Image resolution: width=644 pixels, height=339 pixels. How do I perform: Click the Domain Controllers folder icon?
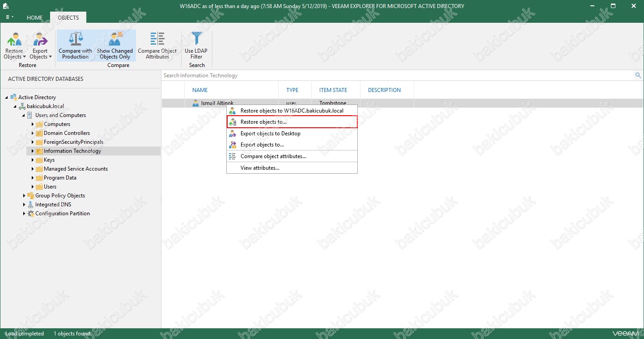click(x=39, y=133)
